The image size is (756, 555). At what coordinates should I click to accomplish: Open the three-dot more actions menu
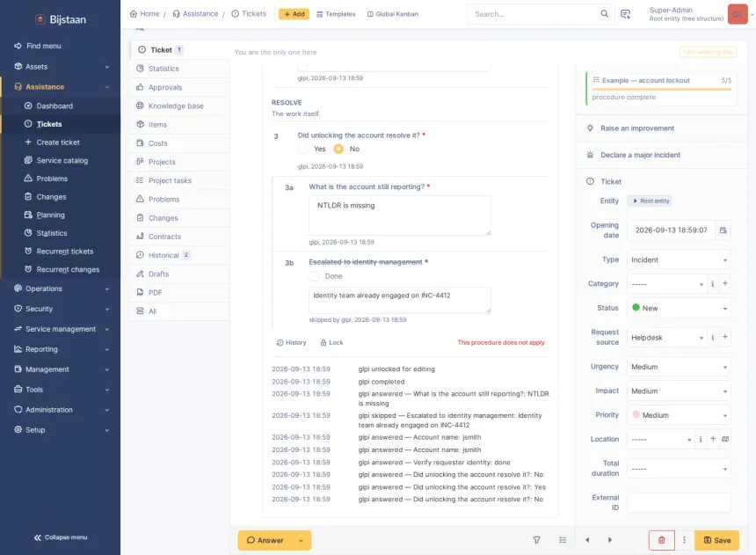pos(684,540)
